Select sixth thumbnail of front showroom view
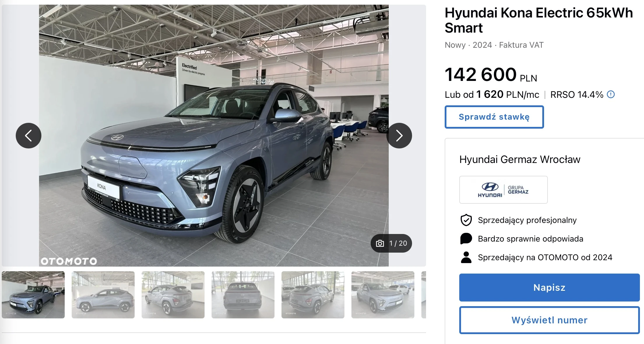The height and width of the screenshot is (344, 644). pyautogui.click(x=383, y=295)
